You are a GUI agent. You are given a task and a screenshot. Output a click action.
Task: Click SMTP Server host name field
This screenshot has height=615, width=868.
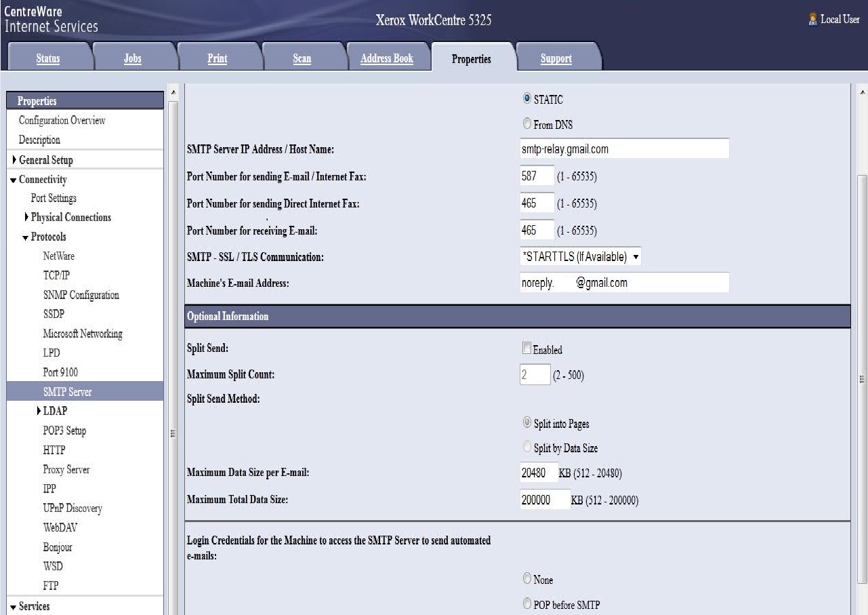(624, 148)
